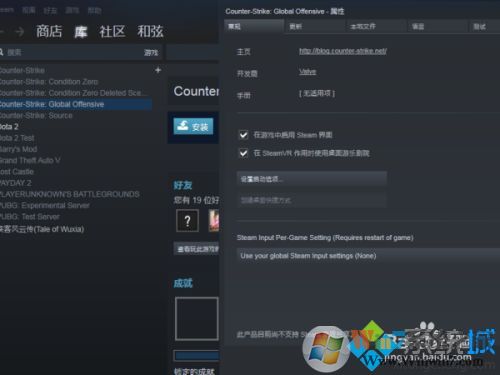The height and width of the screenshot is (375, 500).
Task: Click the search magnifier icon in library
Action: point(1,52)
